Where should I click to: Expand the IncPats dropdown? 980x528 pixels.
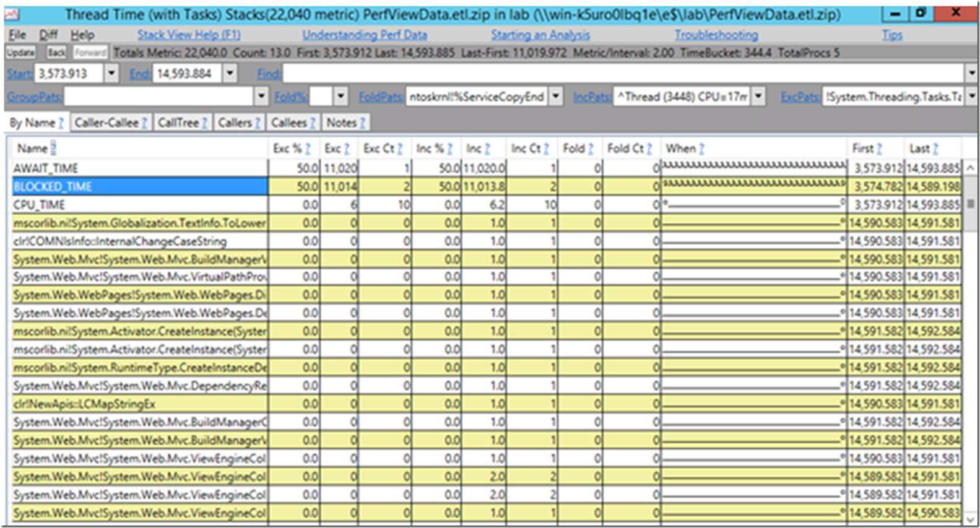758,97
